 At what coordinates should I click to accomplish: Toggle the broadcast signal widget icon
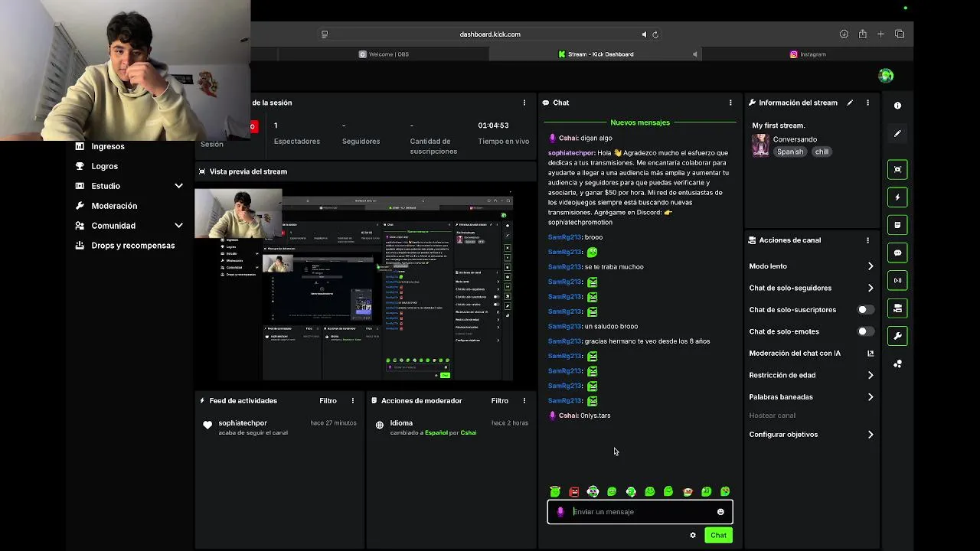[x=897, y=280]
